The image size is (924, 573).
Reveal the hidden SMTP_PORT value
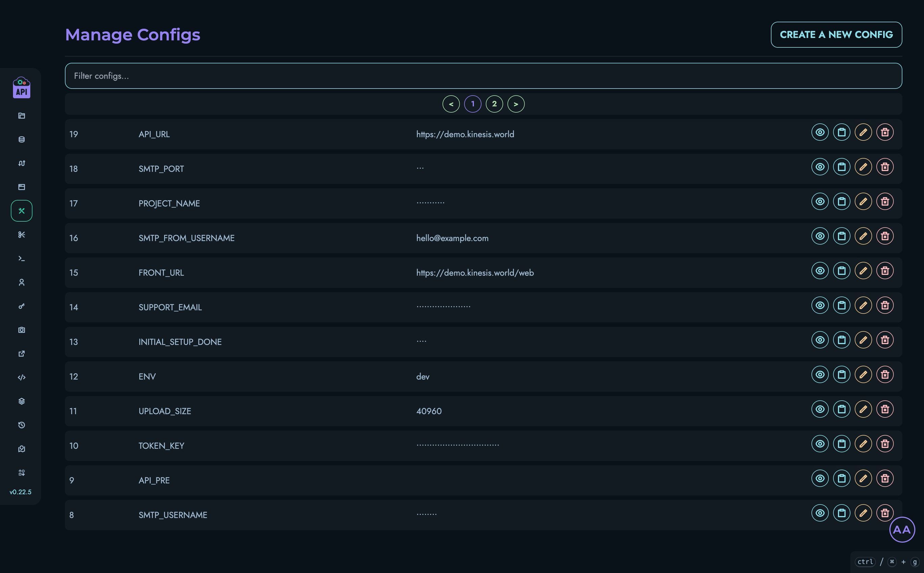tap(820, 167)
